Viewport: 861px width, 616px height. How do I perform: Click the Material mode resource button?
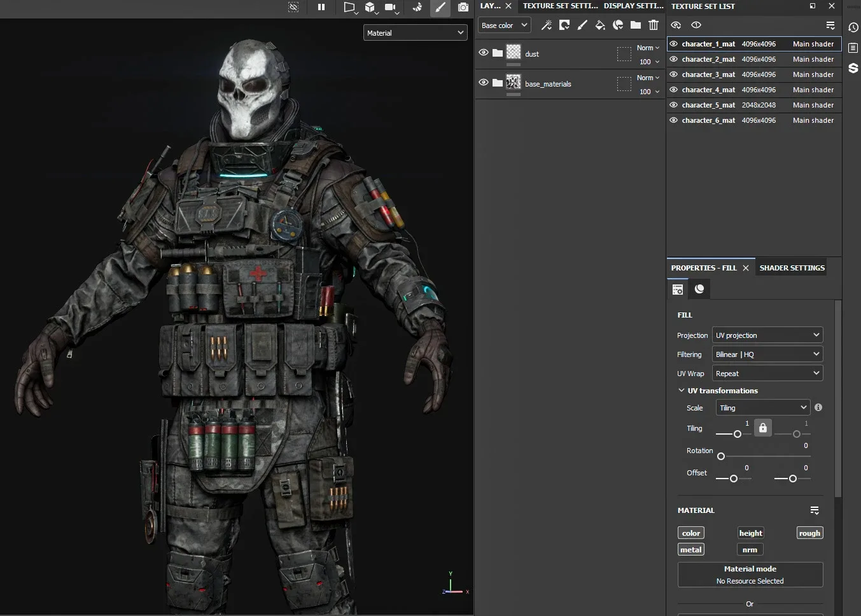[x=750, y=575]
